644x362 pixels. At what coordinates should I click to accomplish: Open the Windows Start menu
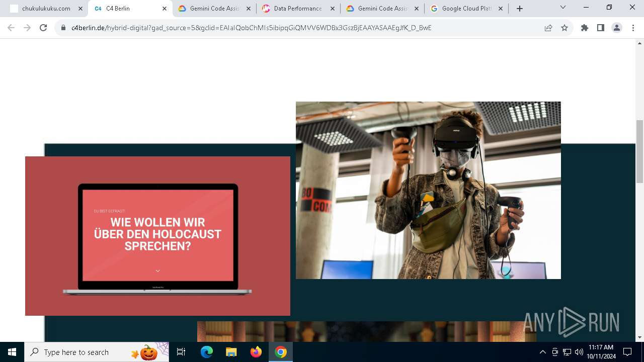tap(12, 352)
